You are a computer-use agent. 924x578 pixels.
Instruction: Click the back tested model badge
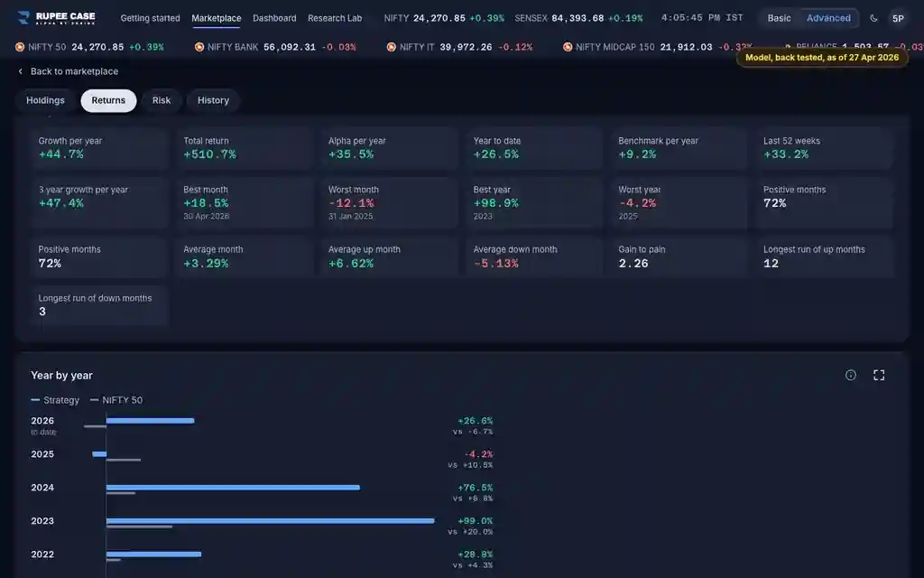pos(822,57)
